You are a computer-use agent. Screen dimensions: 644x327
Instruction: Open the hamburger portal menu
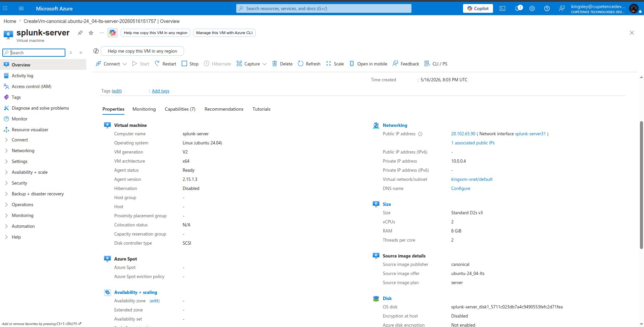coord(21,8)
